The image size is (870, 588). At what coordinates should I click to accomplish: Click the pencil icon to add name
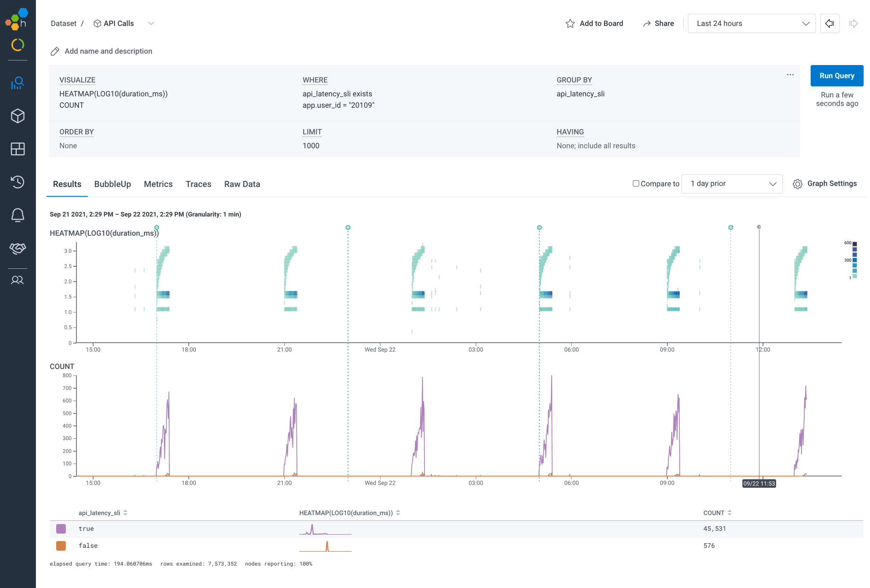(x=55, y=51)
